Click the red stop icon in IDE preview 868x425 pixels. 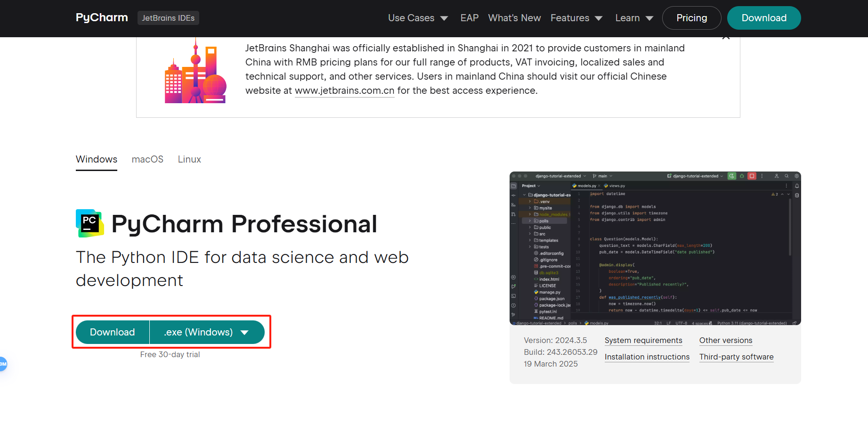(752, 176)
